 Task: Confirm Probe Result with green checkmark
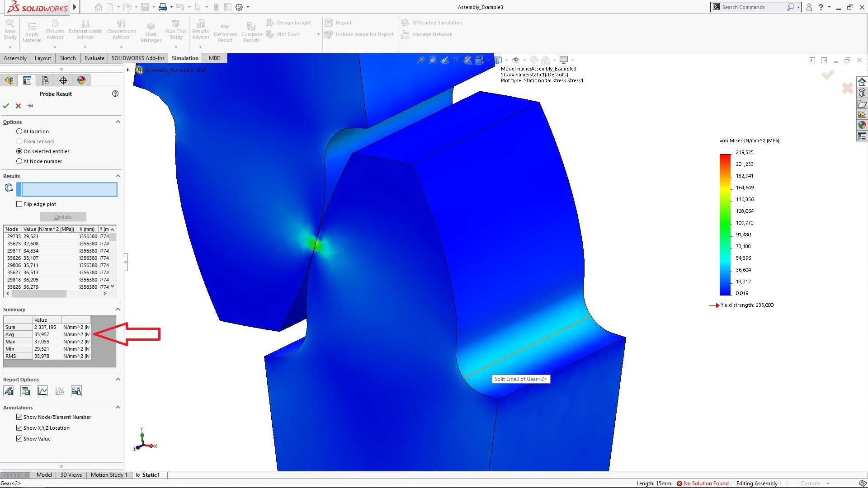[6, 106]
